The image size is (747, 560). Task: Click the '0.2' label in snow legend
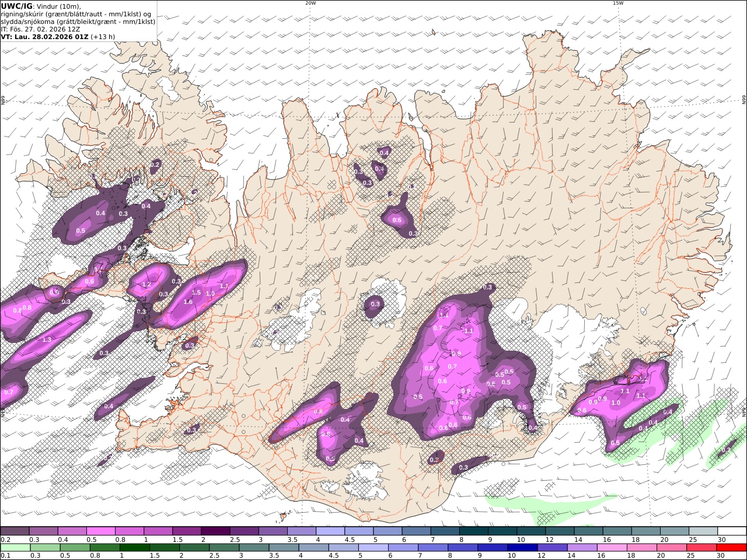[x=5, y=540]
